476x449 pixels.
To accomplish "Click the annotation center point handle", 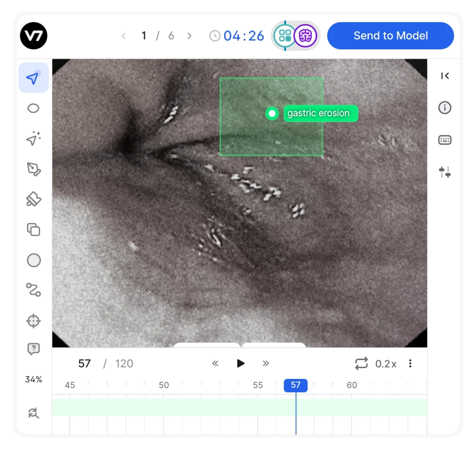I will pyautogui.click(x=272, y=114).
